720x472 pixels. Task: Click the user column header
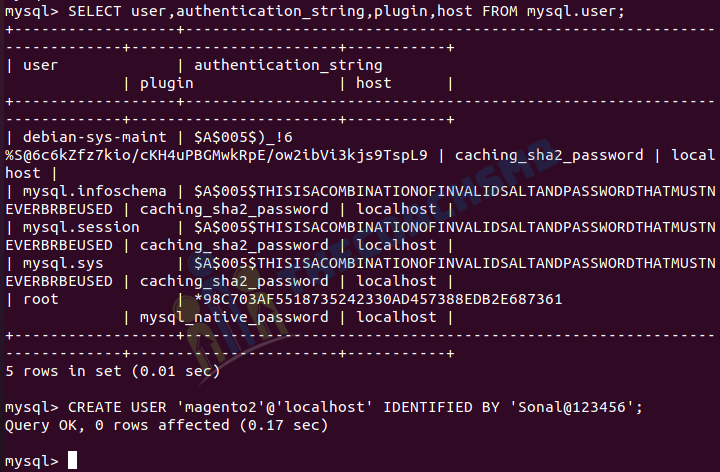point(40,66)
